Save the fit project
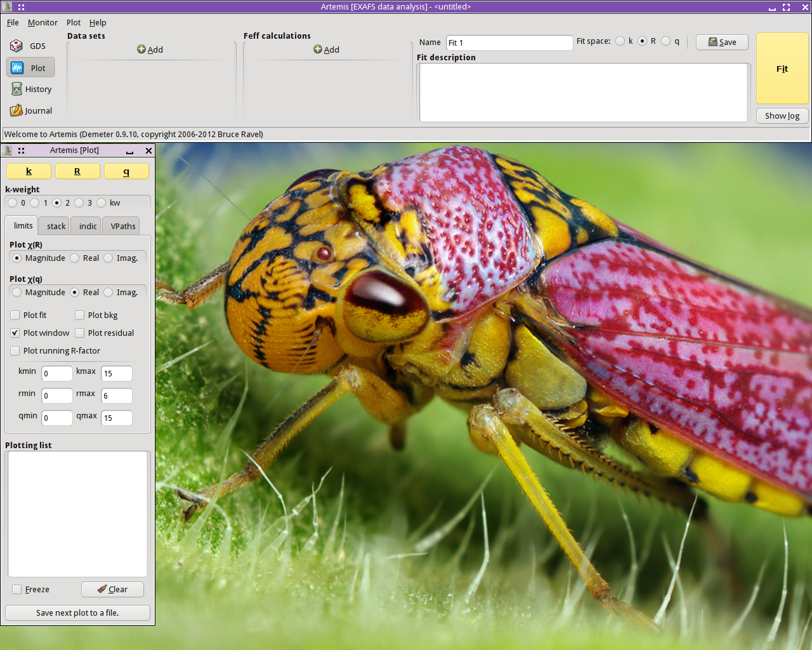The image size is (812, 650). click(x=722, y=42)
